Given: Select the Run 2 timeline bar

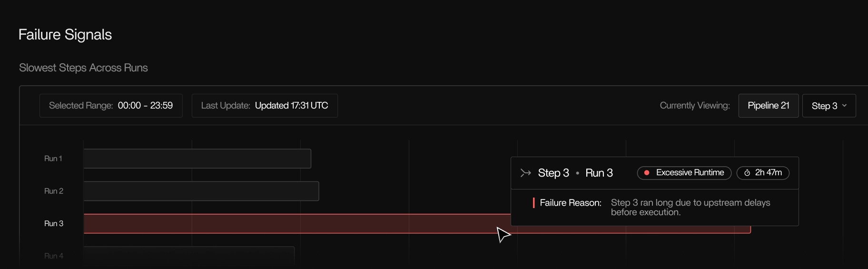Looking at the screenshot, I should pyautogui.click(x=201, y=191).
